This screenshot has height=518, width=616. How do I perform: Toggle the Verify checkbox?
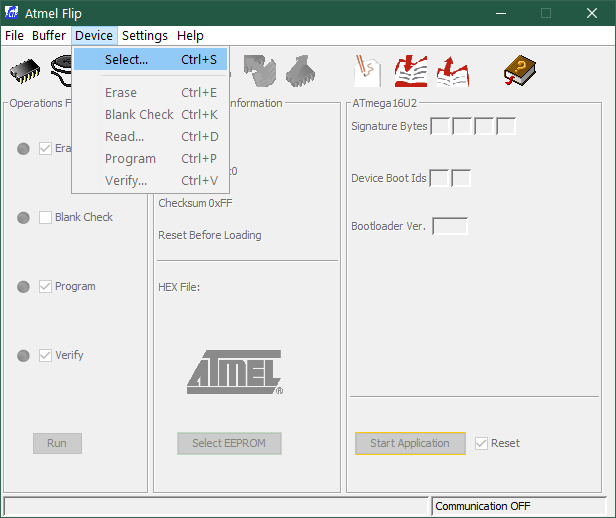(x=45, y=355)
